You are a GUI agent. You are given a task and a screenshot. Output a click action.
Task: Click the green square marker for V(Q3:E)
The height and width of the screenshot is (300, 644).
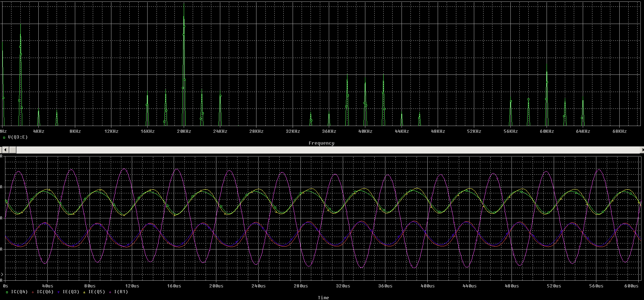4,137
